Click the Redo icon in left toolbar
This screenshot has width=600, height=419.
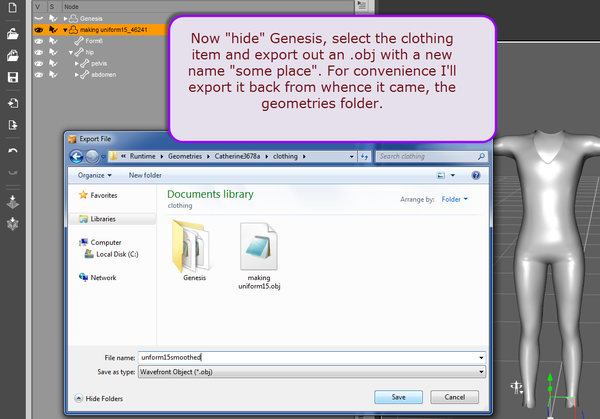[x=13, y=173]
